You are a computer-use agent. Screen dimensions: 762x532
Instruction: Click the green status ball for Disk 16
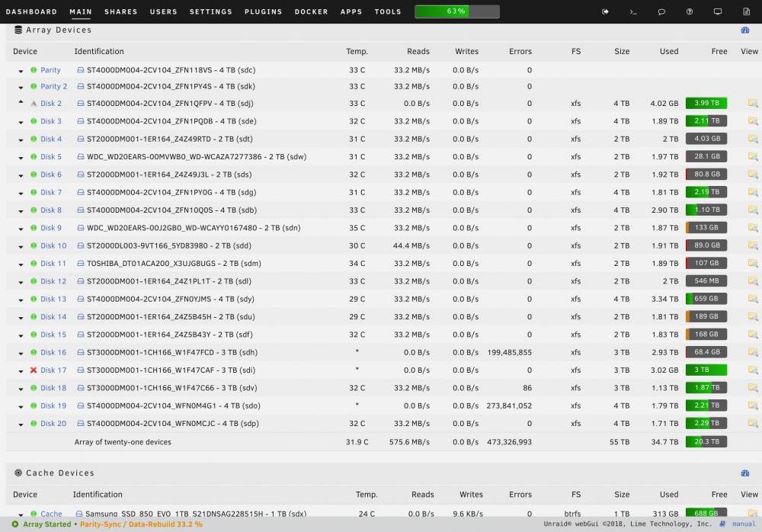coord(34,352)
